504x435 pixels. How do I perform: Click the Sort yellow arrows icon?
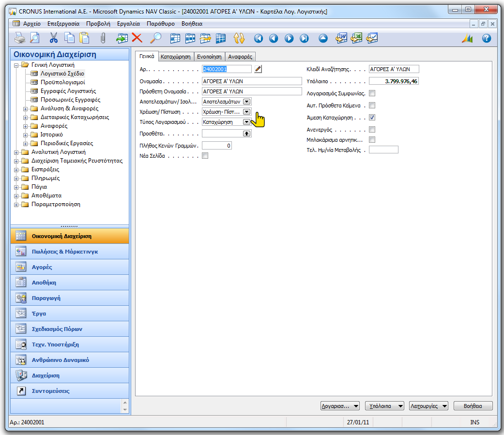(239, 38)
